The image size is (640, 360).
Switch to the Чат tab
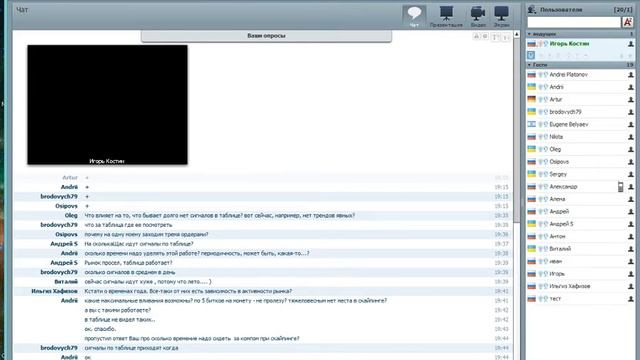(414, 16)
